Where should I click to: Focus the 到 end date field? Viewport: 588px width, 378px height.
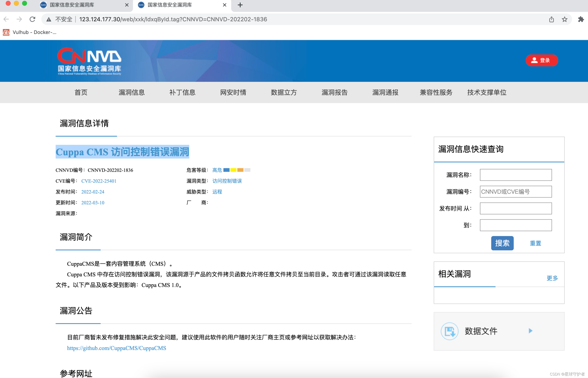click(x=516, y=225)
